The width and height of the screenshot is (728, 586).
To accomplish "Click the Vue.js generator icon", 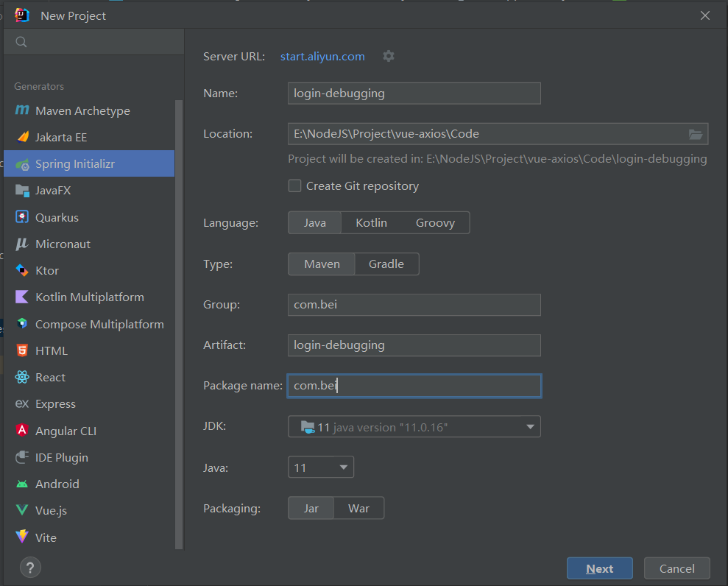I will tap(22, 510).
